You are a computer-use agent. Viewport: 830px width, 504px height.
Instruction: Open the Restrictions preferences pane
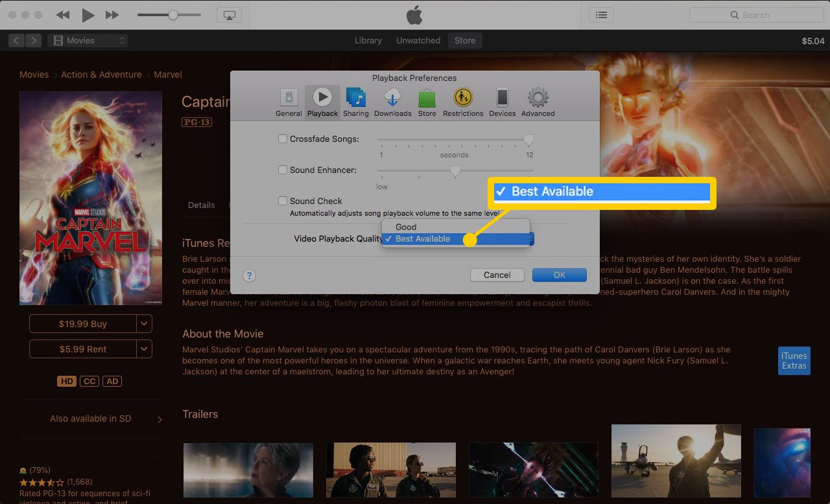click(x=463, y=102)
